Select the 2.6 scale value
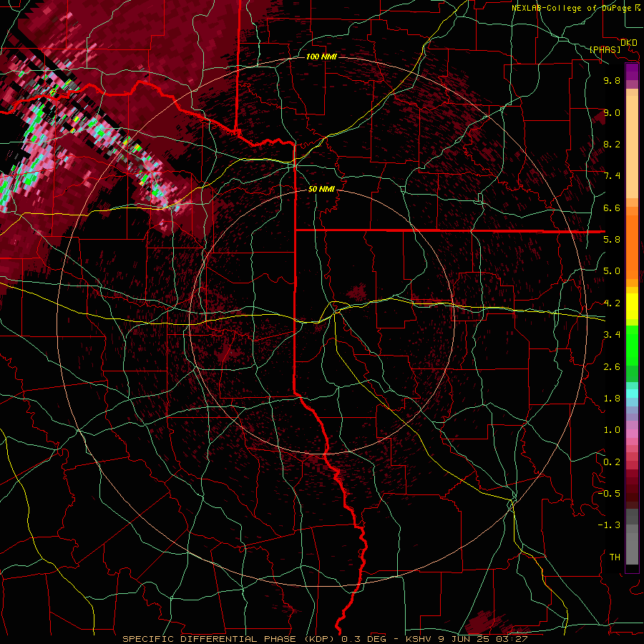This screenshot has height=644, width=644. 612,366
